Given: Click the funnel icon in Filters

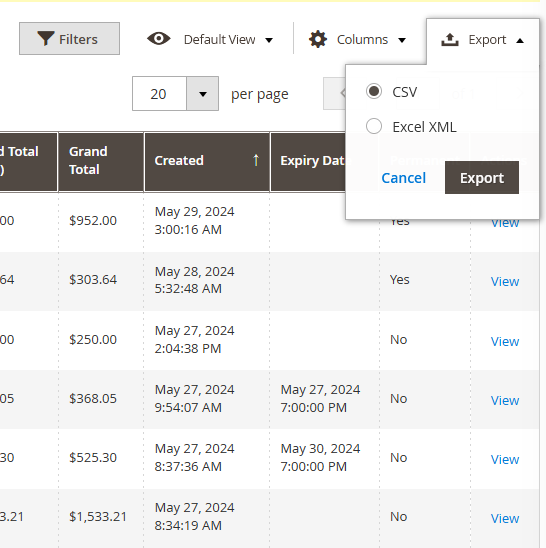Looking at the screenshot, I should [x=46, y=39].
